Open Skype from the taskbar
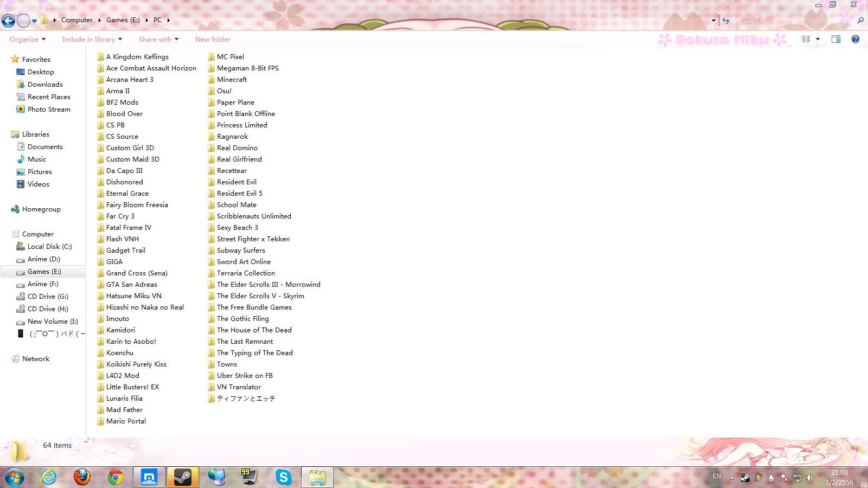This screenshot has height=488, width=868. point(283,477)
